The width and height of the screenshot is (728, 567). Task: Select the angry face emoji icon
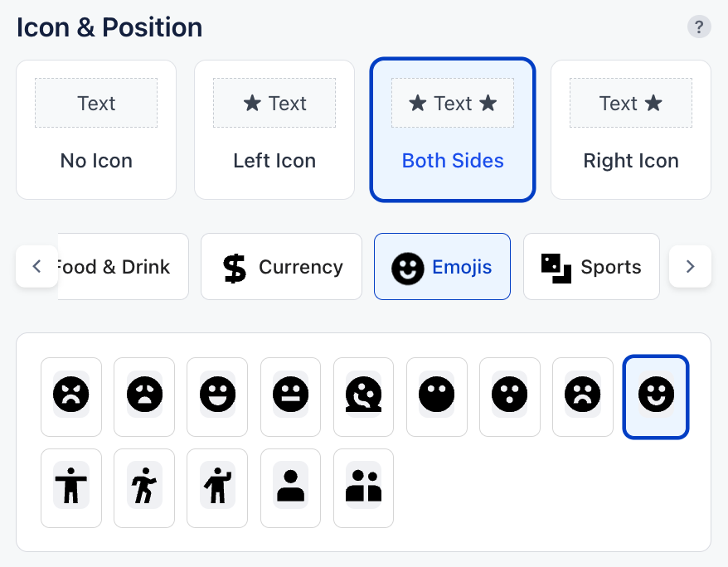click(71, 396)
